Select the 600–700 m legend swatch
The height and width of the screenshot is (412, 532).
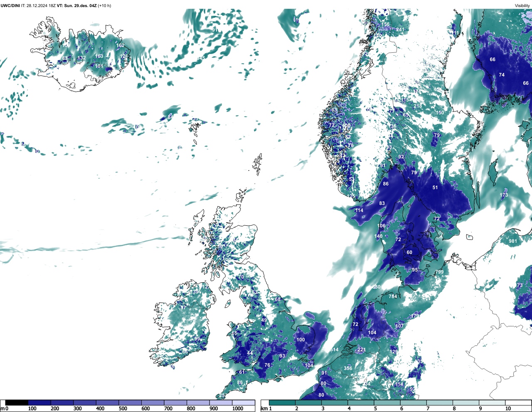153,402
